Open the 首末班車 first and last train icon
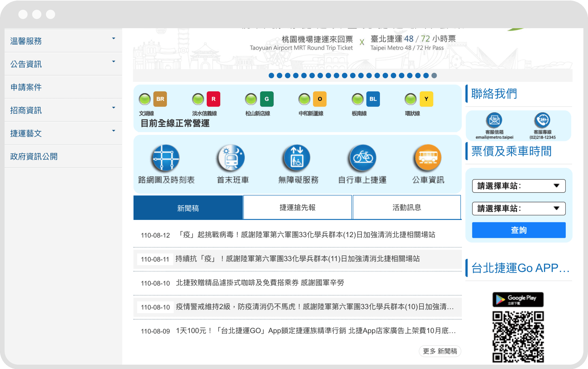The image size is (588, 369). 231,158
